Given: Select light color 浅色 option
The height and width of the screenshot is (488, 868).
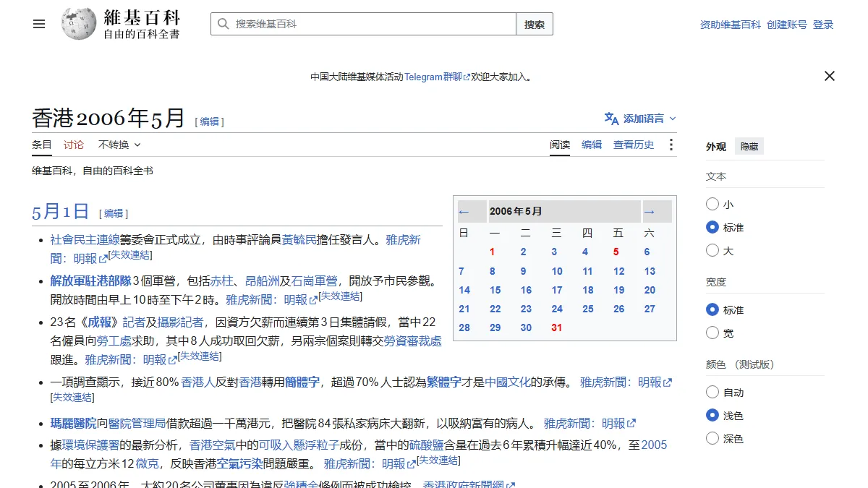Looking at the screenshot, I should (x=712, y=416).
